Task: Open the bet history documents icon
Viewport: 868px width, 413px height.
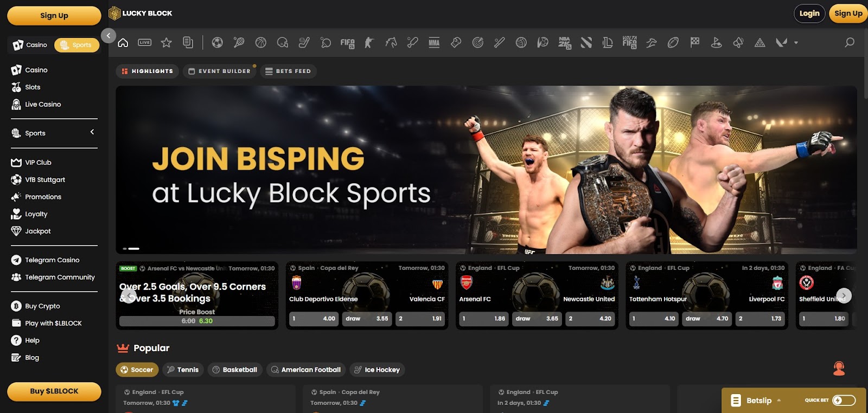Action: pos(188,42)
